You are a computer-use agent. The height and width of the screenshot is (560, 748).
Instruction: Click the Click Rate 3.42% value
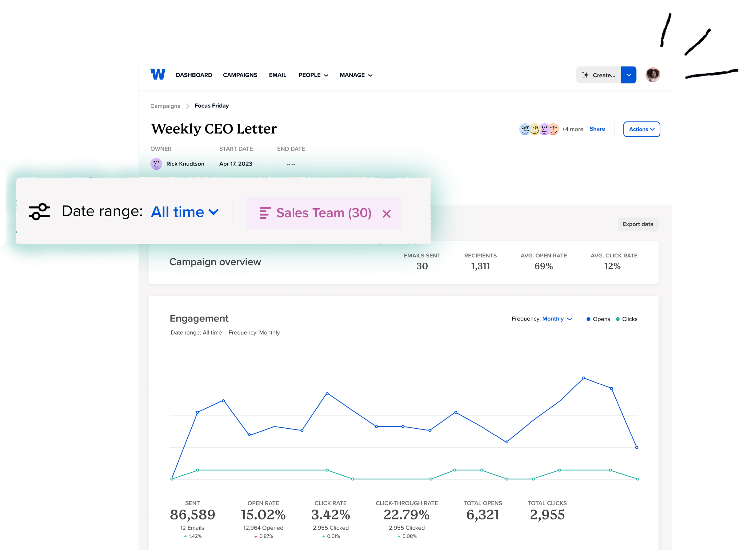330,515
